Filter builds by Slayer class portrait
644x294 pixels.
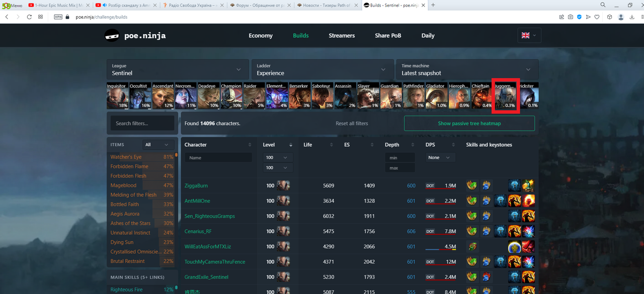(x=368, y=95)
